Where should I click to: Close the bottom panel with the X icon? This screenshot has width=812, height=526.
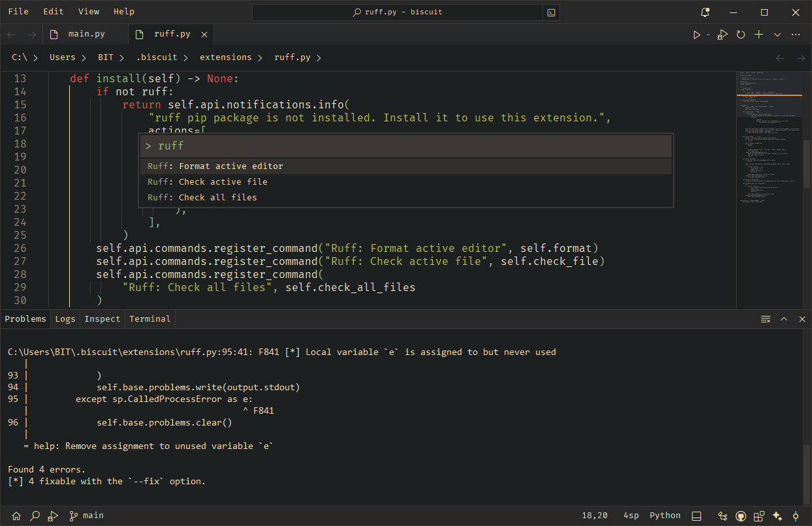802,319
